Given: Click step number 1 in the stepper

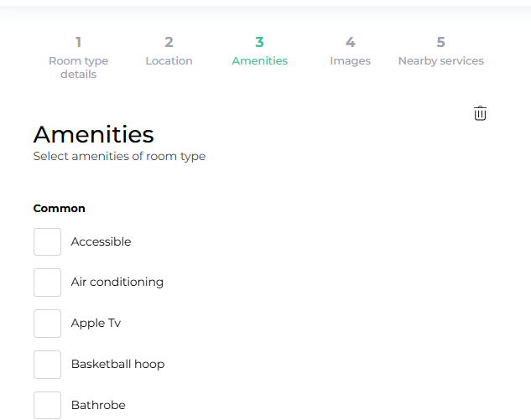Looking at the screenshot, I should point(78,42).
